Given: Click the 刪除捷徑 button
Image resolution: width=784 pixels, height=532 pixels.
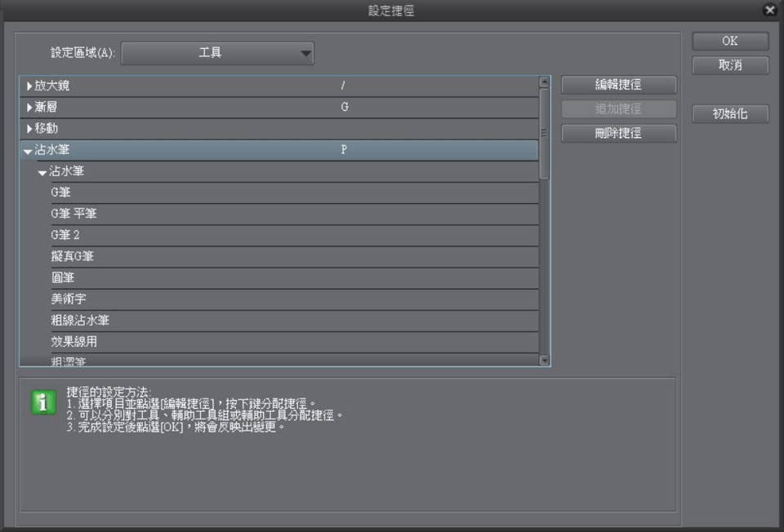Looking at the screenshot, I should click(618, 133).
